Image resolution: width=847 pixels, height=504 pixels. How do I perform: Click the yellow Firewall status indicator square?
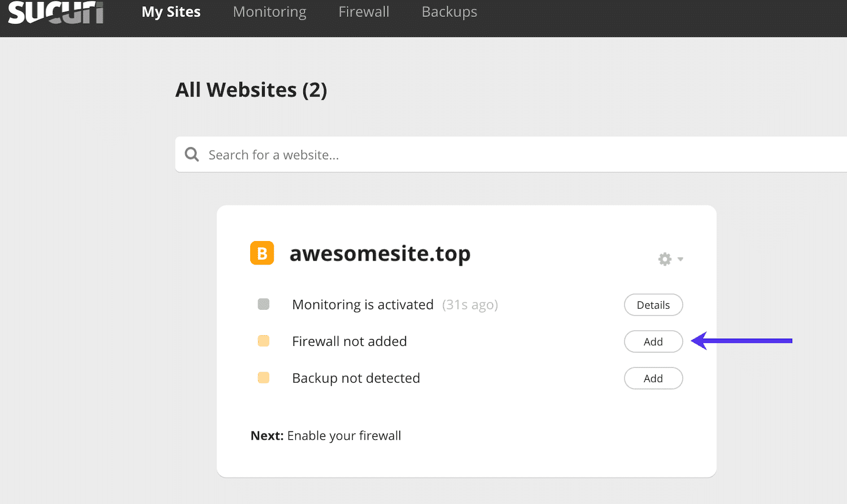coord(264,341)
